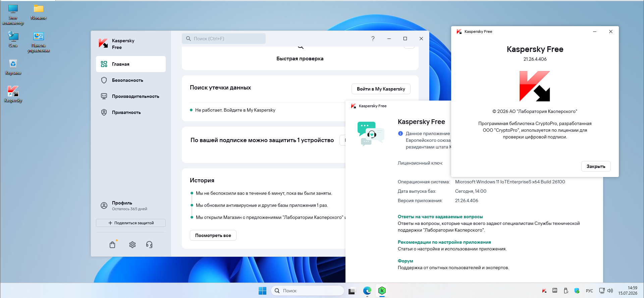This screenshot has height=298, width=644.
Task: Click "По вашей подписке можно защитить 1 устройство"
Action: pos(262,140)
